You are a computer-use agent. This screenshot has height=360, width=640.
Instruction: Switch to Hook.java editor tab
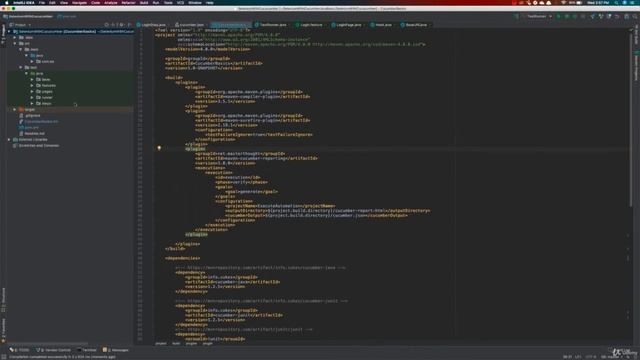pos(383,25)
